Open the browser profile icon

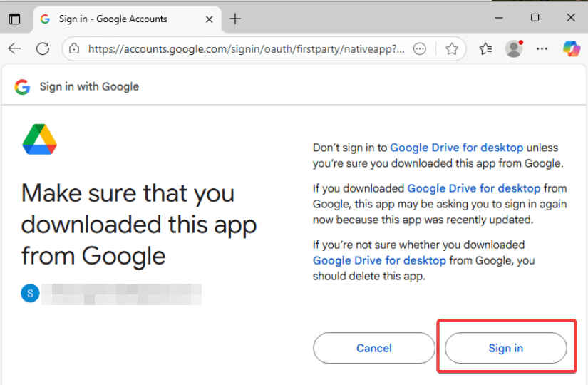coord(514,48)
